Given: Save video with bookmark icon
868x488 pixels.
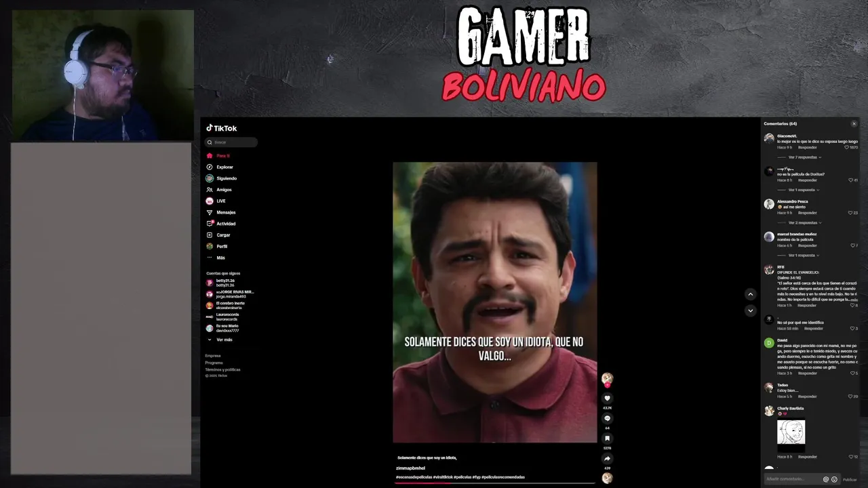Looking at the screenshot, I should pyautogui.click(x=607, y=439).
